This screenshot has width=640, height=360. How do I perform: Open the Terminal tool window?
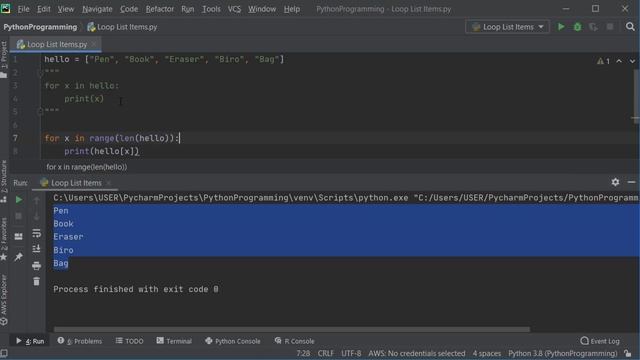(x=174, y=341)
